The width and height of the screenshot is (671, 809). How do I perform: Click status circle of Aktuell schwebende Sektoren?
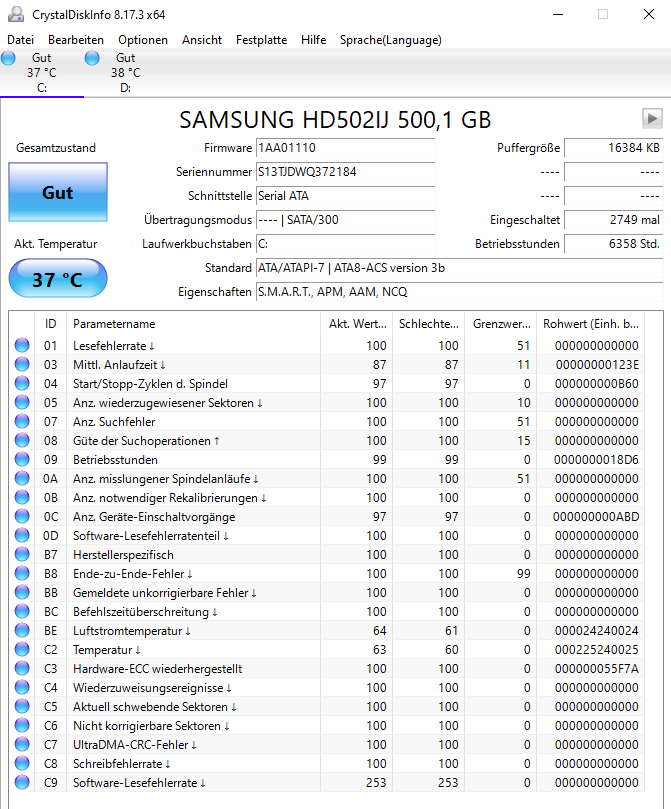pos(22,706)
